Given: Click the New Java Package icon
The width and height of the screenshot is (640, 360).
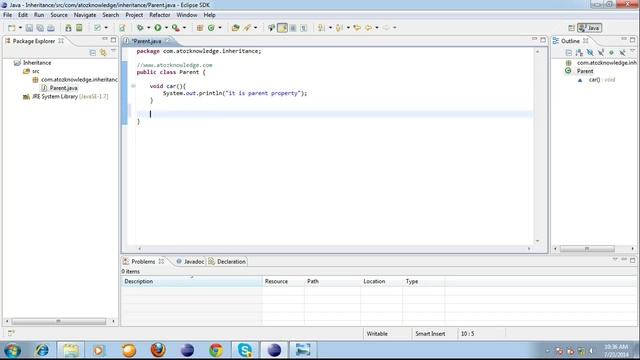Looking at the screenshot, I should (200, 28).
